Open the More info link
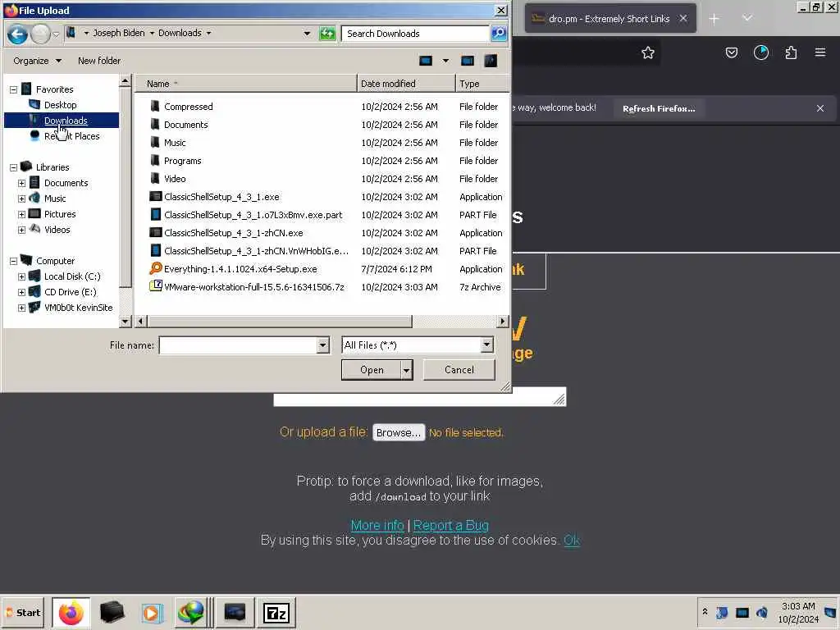The image size is (840, 630). pos(377,526)
